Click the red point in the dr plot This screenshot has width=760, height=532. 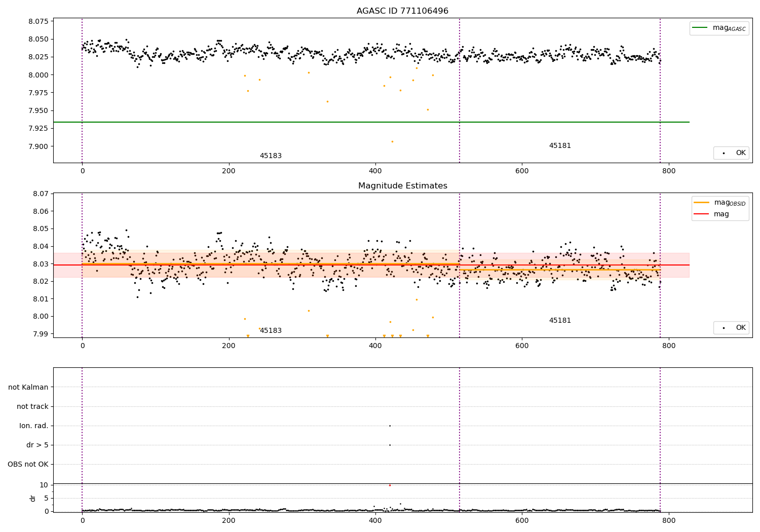click(390, 485)
